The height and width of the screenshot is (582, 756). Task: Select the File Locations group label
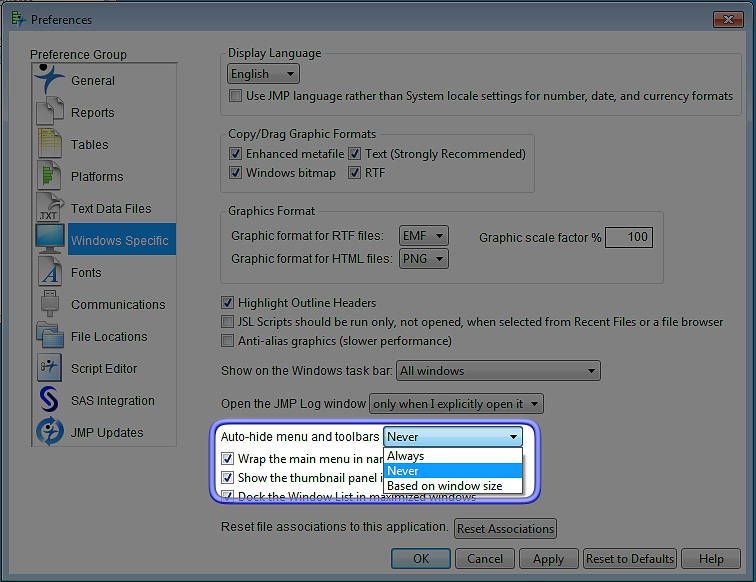click(x=109, y=337)
